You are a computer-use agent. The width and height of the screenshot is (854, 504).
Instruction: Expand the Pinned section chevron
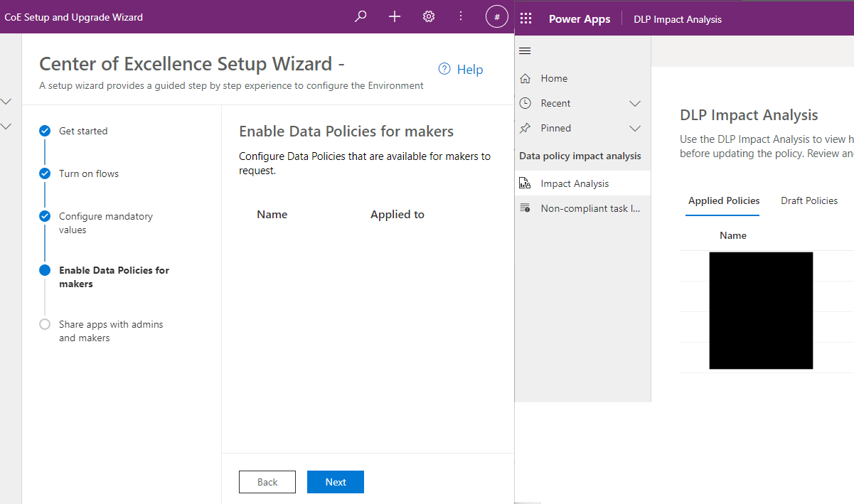coord(634,128)
